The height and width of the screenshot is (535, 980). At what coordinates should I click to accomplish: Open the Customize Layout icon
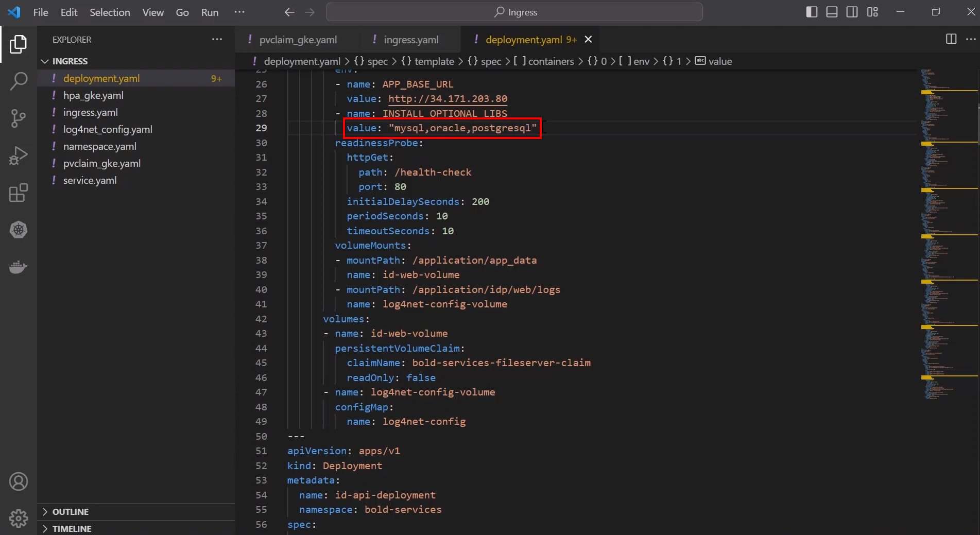[872, 12]
